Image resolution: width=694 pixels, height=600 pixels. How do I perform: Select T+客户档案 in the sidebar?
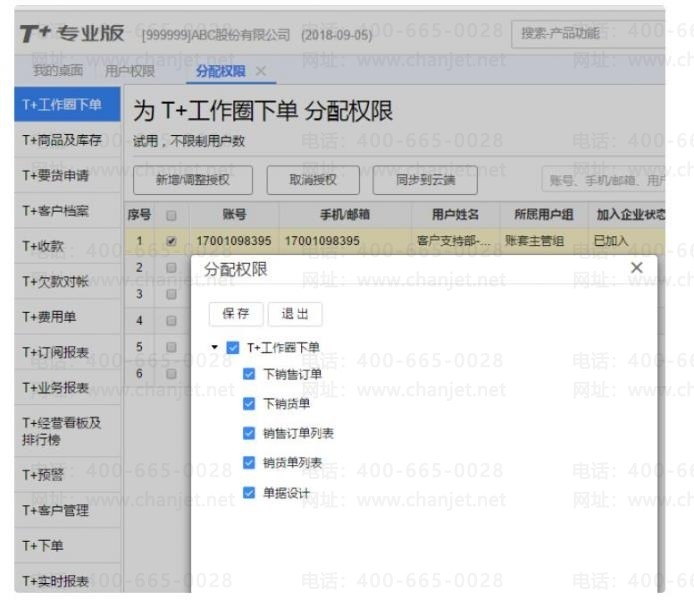click(67, 211)
